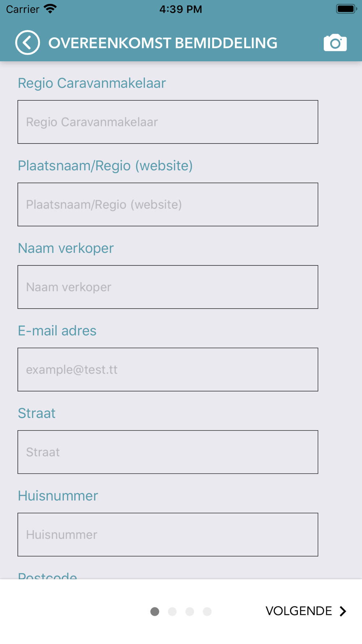Image resolution: width=362 pixels, height=644 pixels.
Task: Tap the E-mail adres label
Action: click(x=57, y=331)
